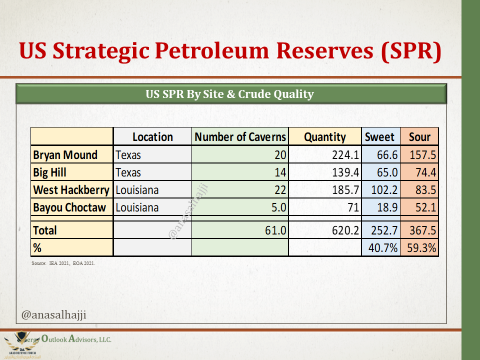Select the Total row label cell
The image size is (480, 360).
click(x=72, y=230)
